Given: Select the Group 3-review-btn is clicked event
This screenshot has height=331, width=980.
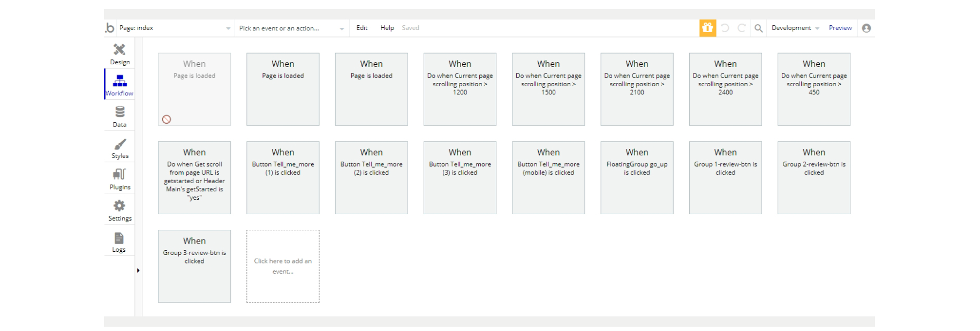Looking at the screenshot, I should coord(194,266).
